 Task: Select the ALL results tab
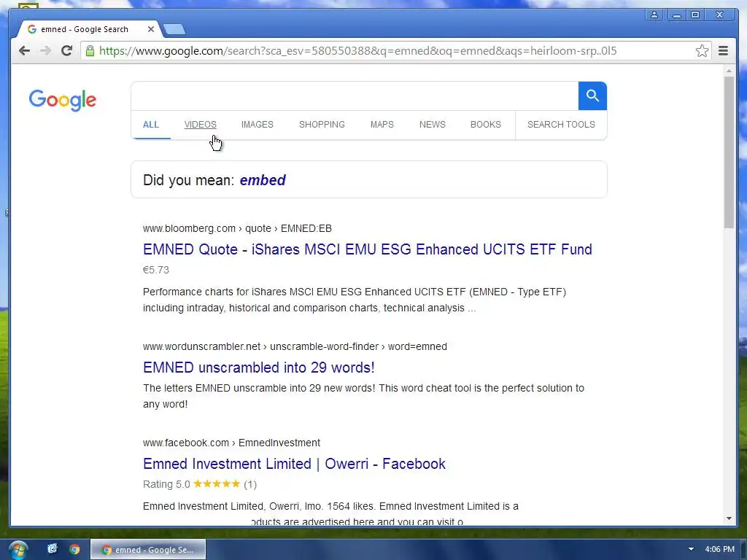coord(150,124)
